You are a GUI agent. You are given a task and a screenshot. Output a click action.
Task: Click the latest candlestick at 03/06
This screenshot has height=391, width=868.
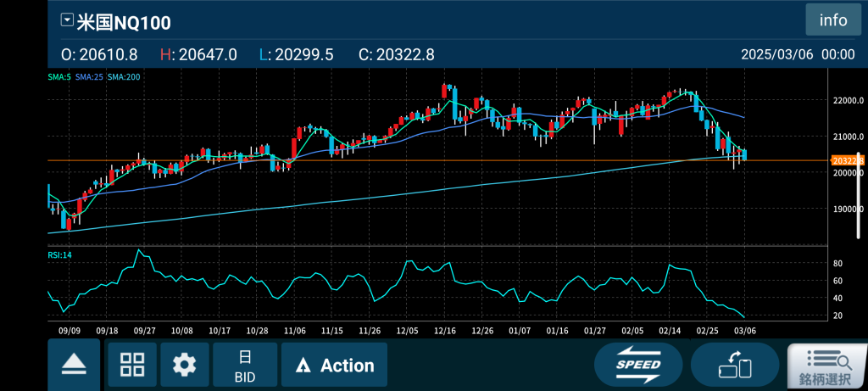pyautogui.click(x=743, y=154)
